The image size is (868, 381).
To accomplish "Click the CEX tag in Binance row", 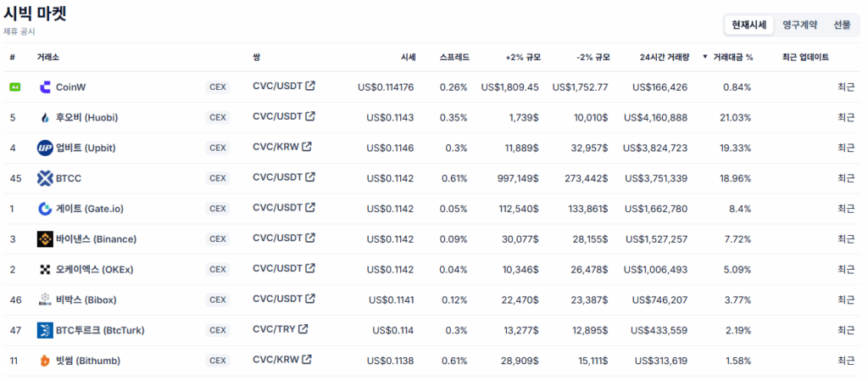I will [218, 239].
